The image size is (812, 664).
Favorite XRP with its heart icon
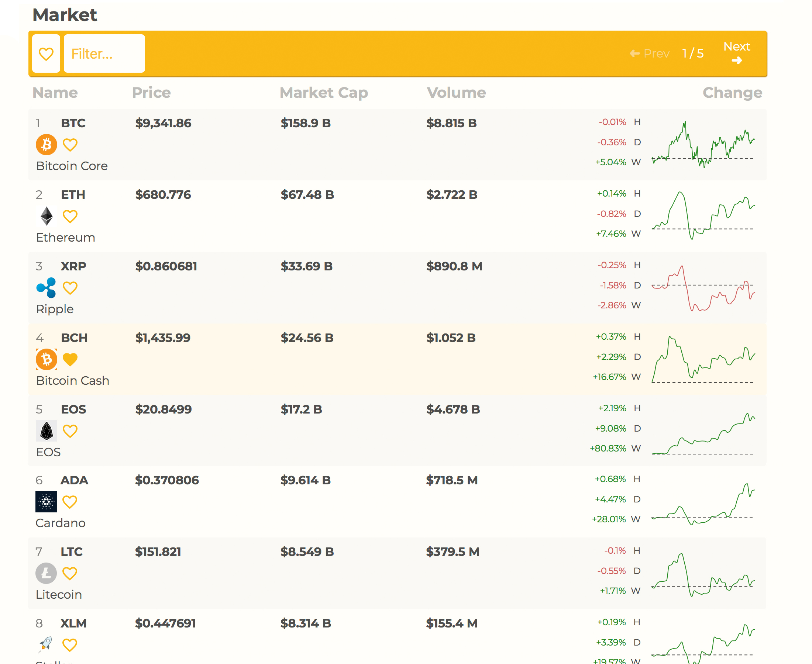click(70, 288)
